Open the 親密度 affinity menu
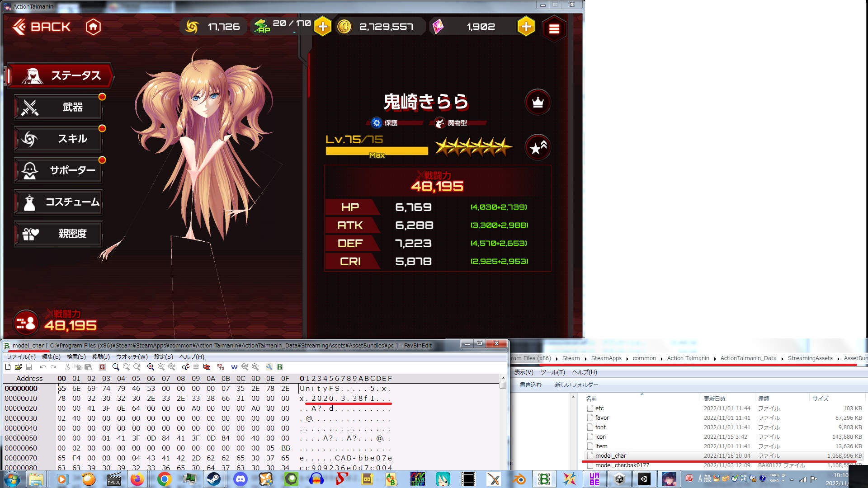This screenshot has width=868, height=488. pyautogui.click(x=58, y=234)
